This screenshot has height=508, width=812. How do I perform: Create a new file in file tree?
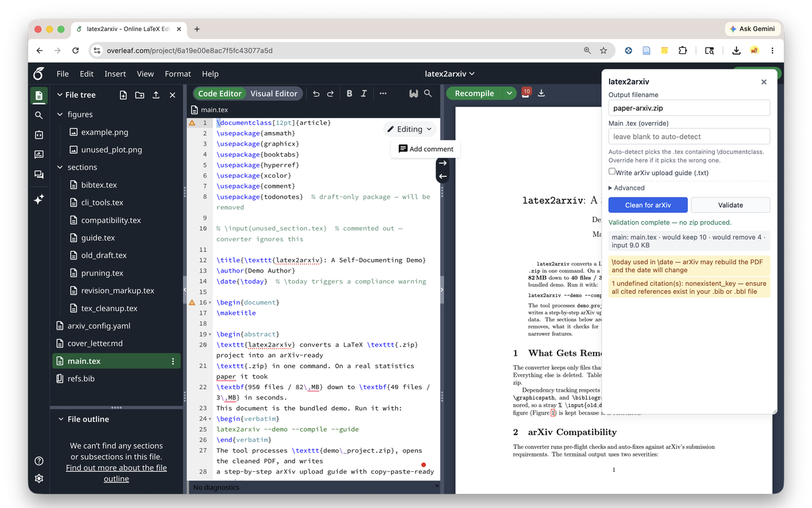pyautogui.click(x=123, y=95)
